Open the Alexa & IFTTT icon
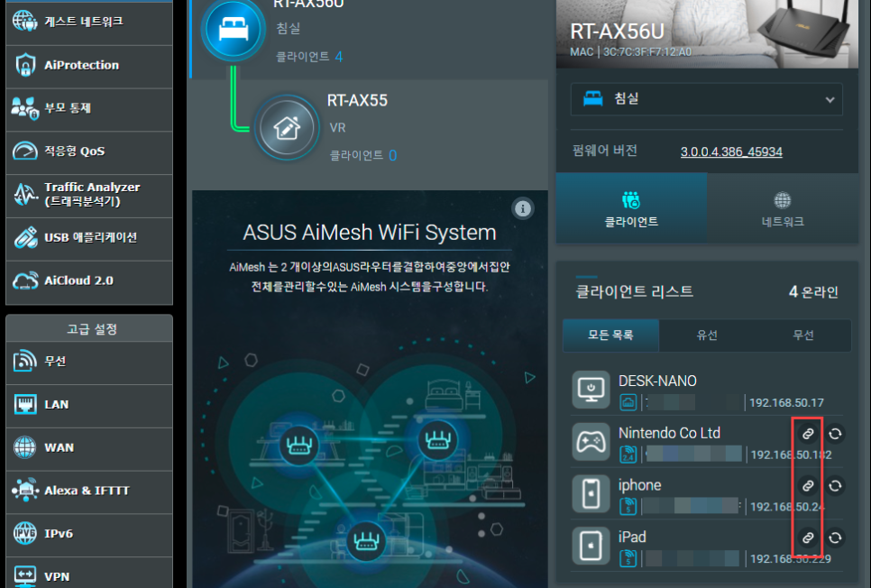Screen dimensions: 871x588 click(x=25, y=491)
